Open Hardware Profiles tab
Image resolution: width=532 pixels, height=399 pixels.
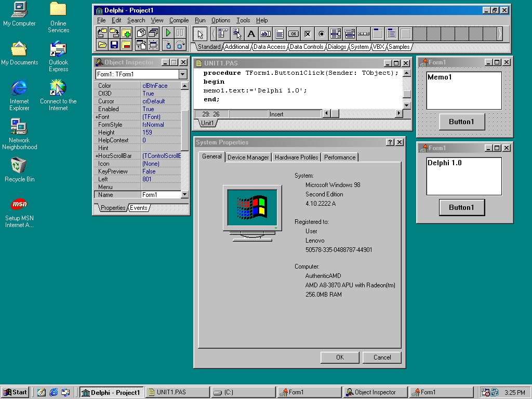296,157
